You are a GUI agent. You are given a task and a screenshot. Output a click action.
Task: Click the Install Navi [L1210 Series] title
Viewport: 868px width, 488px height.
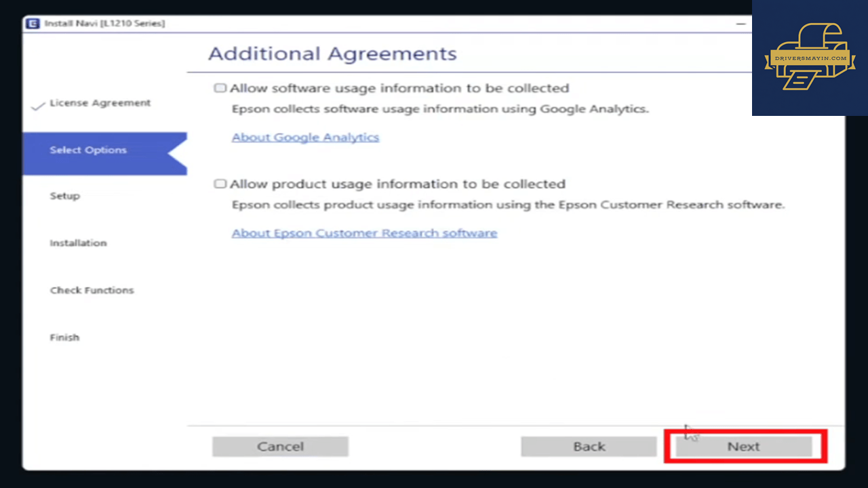coord(104,24)
